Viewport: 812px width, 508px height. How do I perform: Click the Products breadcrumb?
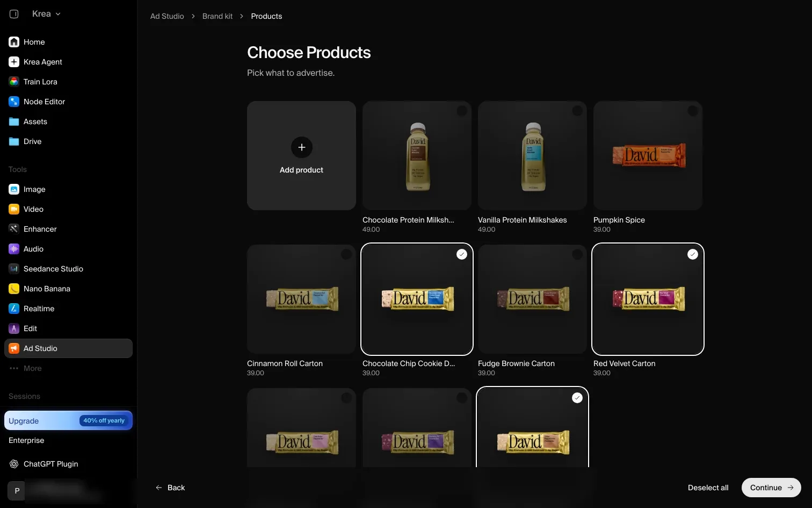266,16
